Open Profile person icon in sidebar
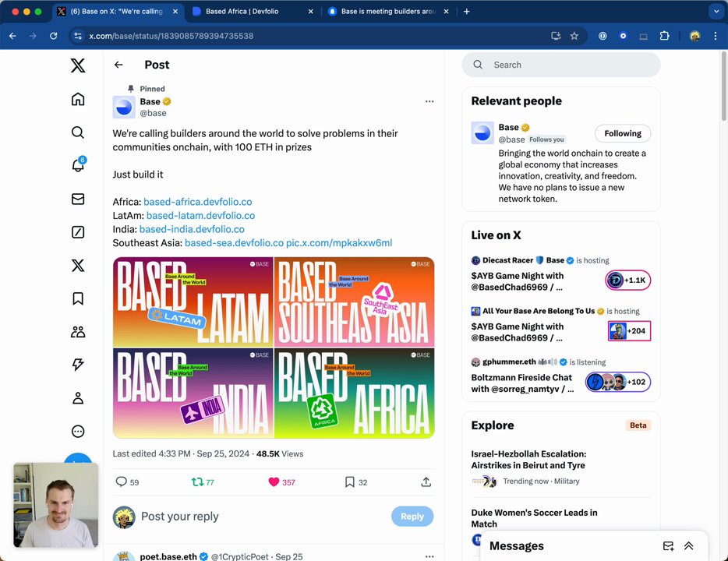 click(x=78, y=398)
